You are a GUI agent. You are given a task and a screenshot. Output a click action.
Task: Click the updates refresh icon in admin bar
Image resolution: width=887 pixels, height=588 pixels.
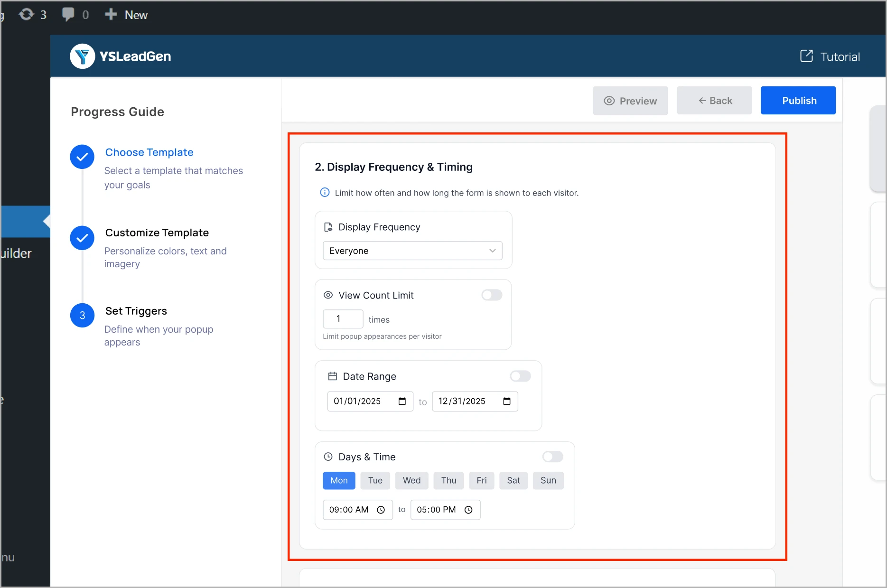[x=26, y=14]
